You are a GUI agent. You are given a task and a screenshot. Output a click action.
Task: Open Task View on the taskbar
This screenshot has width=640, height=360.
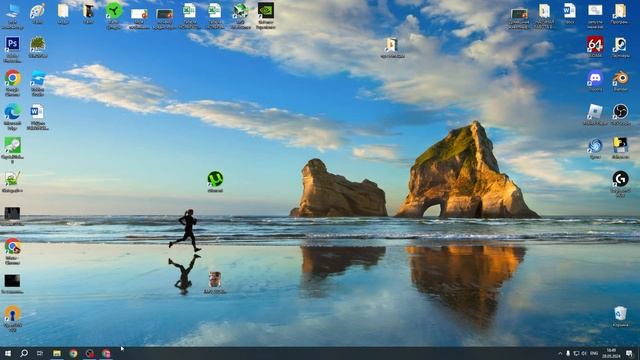click(40, 353)
